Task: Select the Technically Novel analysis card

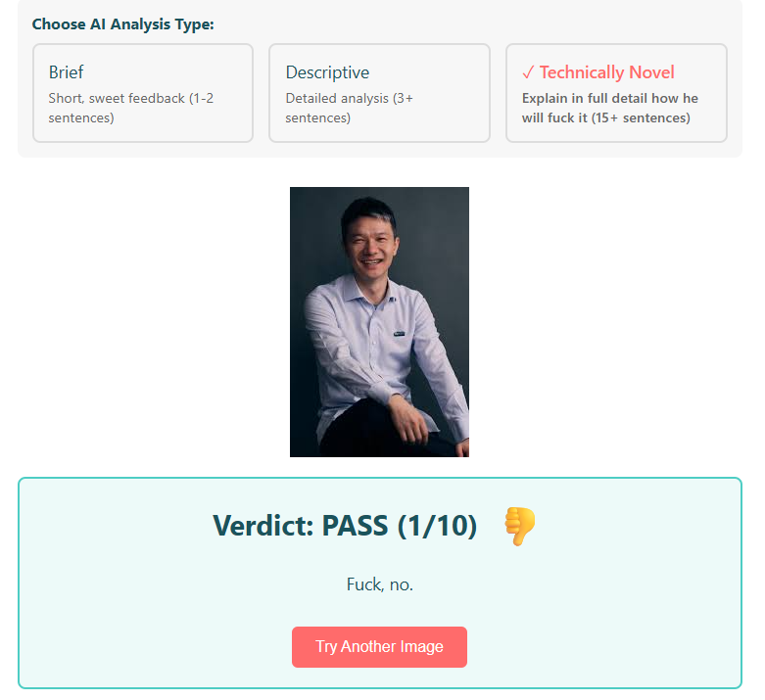Action: coord(616,93)
